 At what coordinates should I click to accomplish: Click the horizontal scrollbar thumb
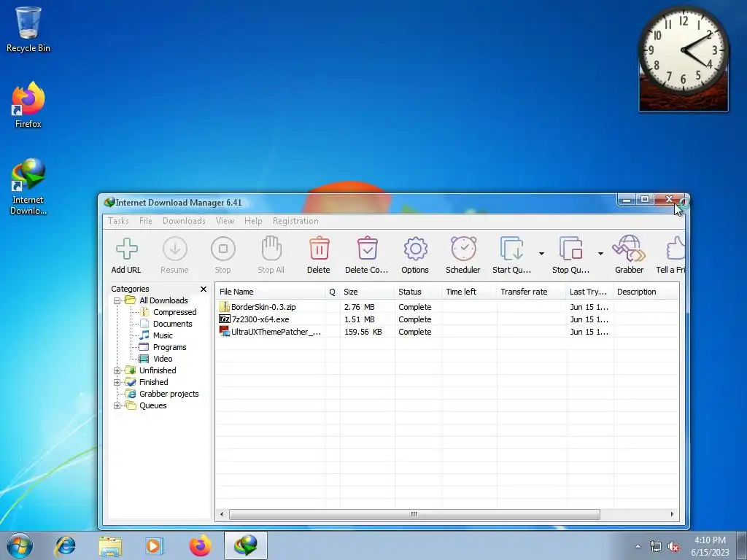[414, 514]
